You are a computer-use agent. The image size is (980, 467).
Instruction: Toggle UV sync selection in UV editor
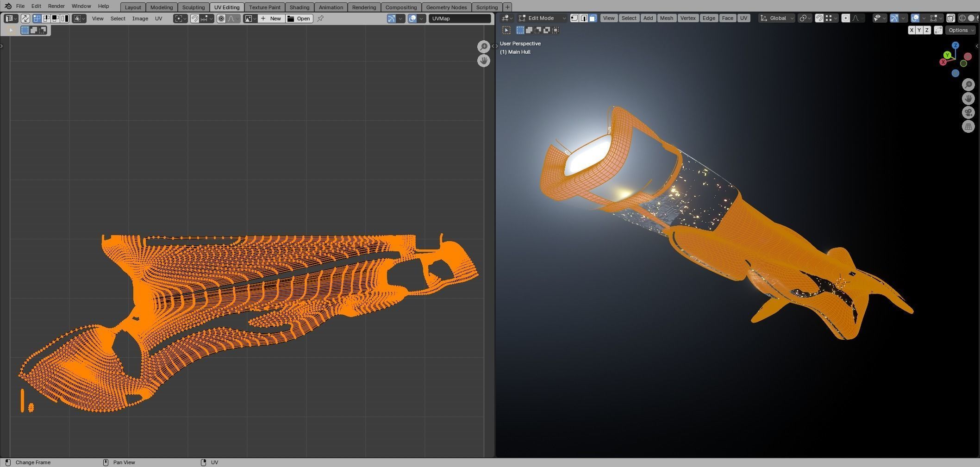pyautogui.click(x=25, y=19)
